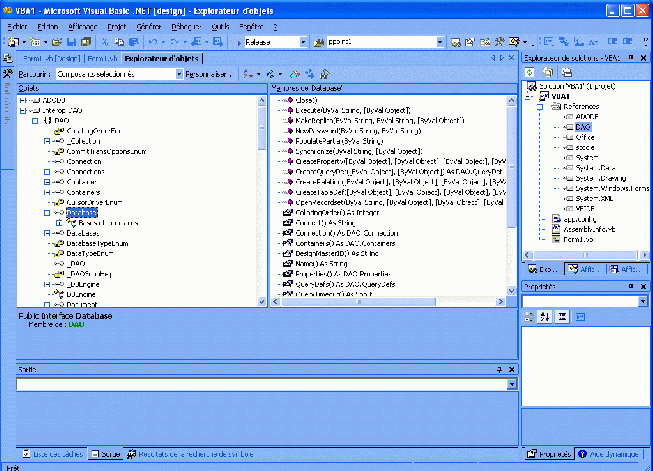Open the Release configuration dropdown
This screenshot has height=471, width=653.
click(303, 42)
